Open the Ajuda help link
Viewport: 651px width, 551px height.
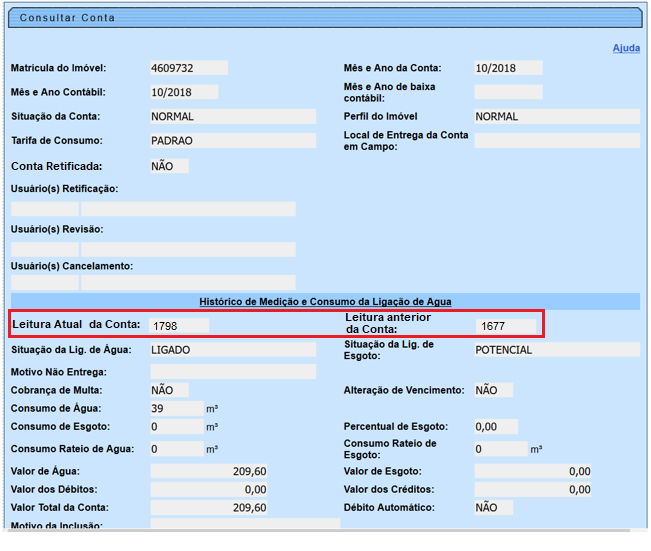626,48
